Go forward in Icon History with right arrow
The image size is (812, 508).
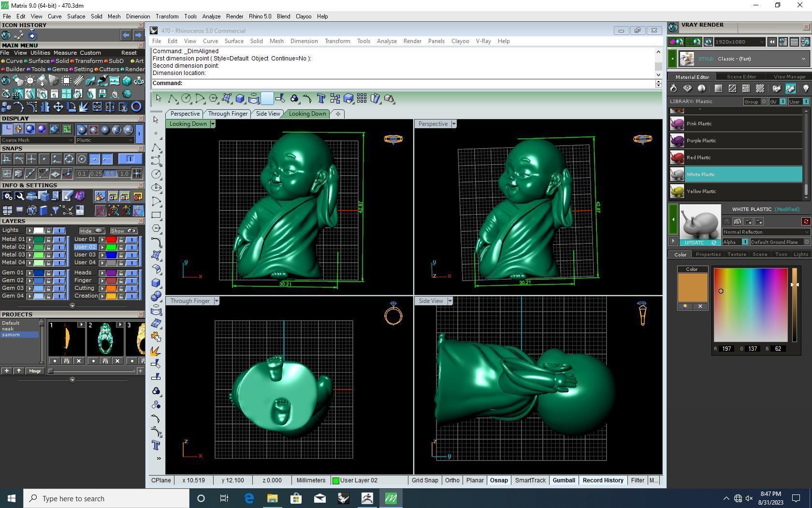(138, 35)
